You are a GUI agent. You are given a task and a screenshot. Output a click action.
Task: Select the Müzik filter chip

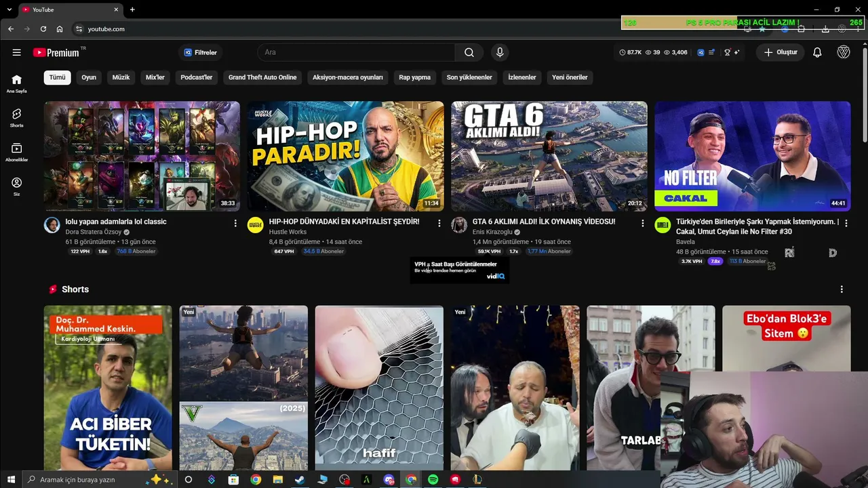[x=121, y=77]
